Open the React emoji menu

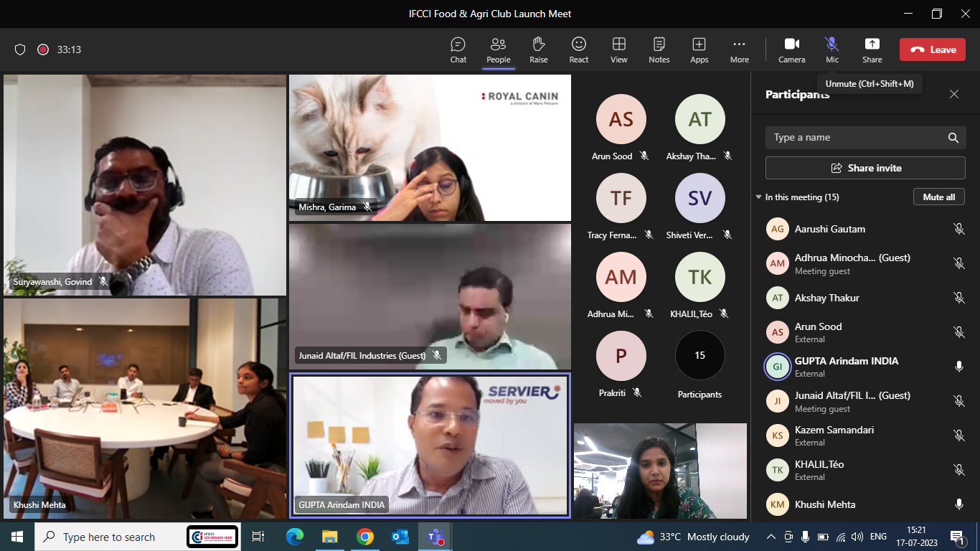578,50
